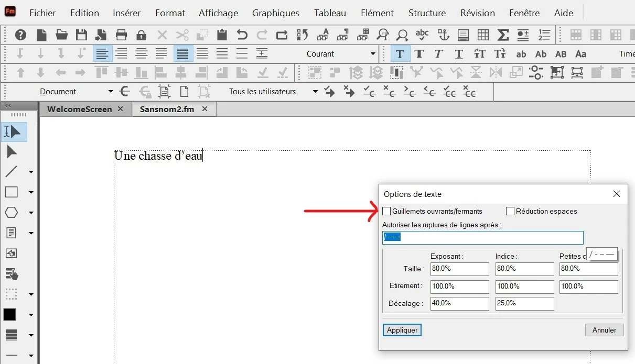This screenshot has width=635, height=364.
Task: Click the padlock icon in the toolbar
Action: click(x=141, y=35)
